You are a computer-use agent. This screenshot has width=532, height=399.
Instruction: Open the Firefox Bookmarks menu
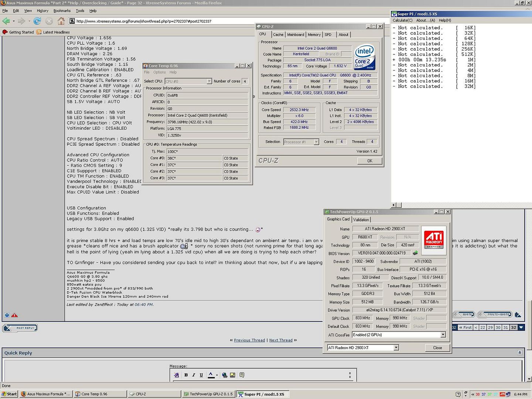(x=62, y=11)
